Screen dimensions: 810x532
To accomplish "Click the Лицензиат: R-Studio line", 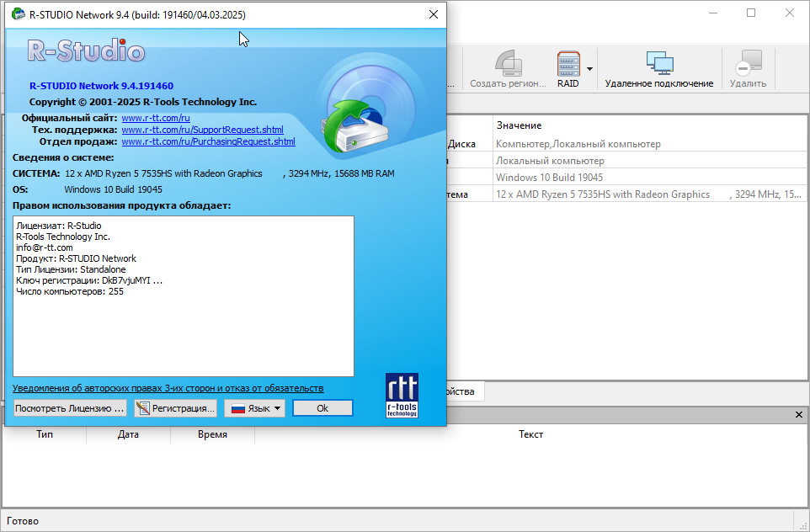I will click(x=59, y=226).
